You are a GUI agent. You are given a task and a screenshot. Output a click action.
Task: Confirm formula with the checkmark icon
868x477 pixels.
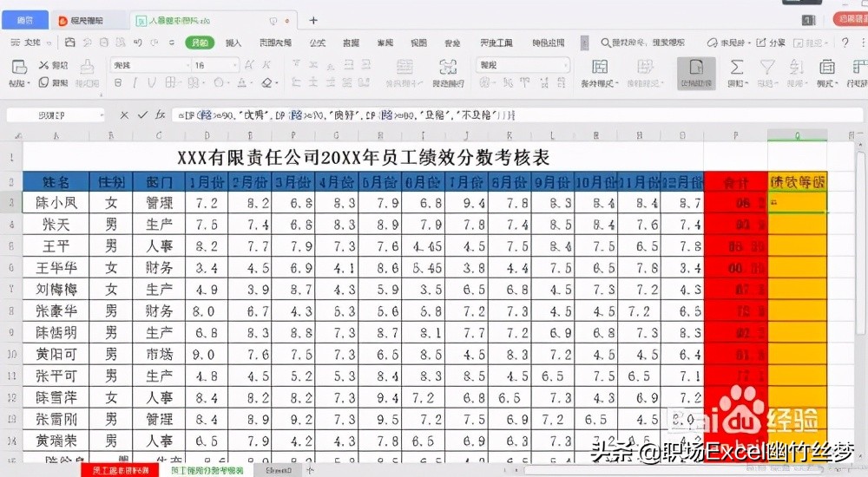tap(142, 115)
